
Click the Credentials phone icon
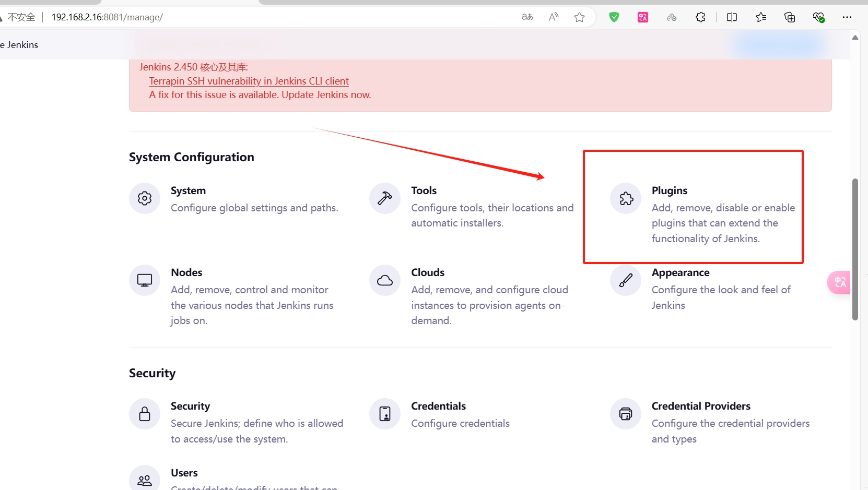point(385,414)
